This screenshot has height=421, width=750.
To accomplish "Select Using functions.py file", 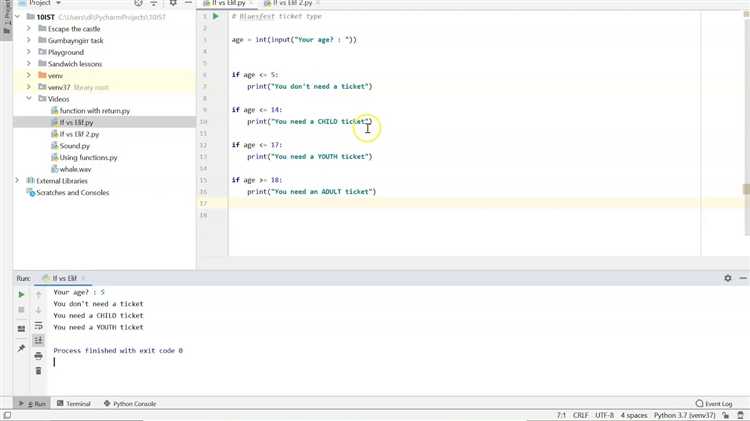I will 88,157.
